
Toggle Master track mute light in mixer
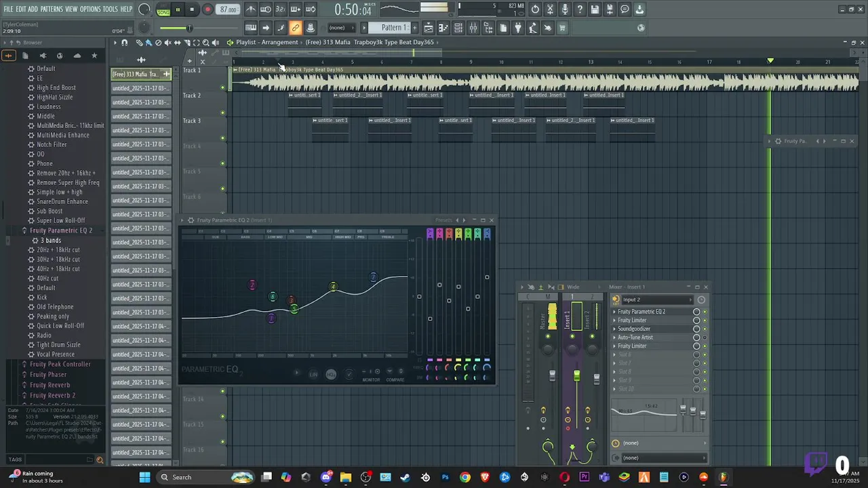(x=548, y=336)
